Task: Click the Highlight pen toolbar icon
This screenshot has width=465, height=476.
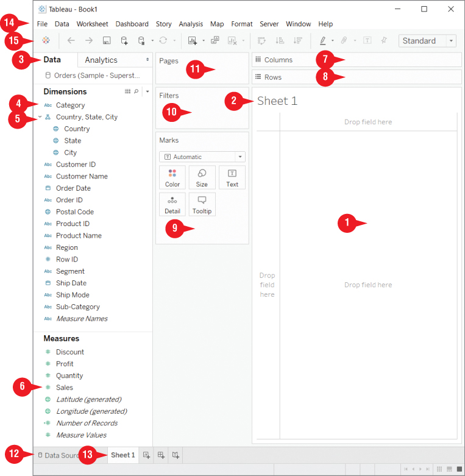Action: tap(323, 40)
